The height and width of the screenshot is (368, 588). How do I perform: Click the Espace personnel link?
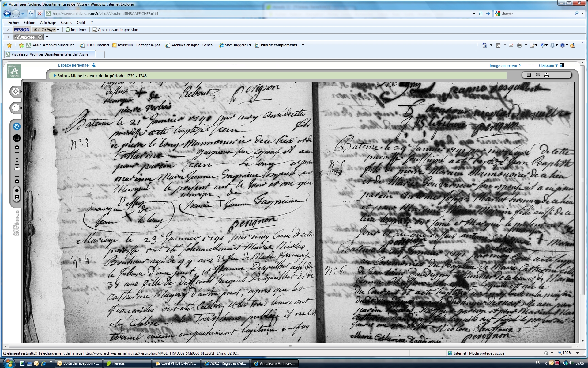[74, 65]
